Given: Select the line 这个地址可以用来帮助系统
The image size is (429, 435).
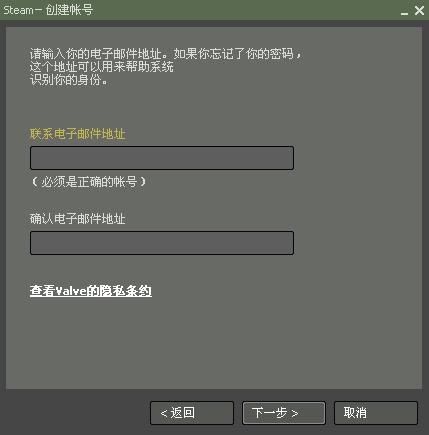Looking at the screenshot, I should coord(102,67).
